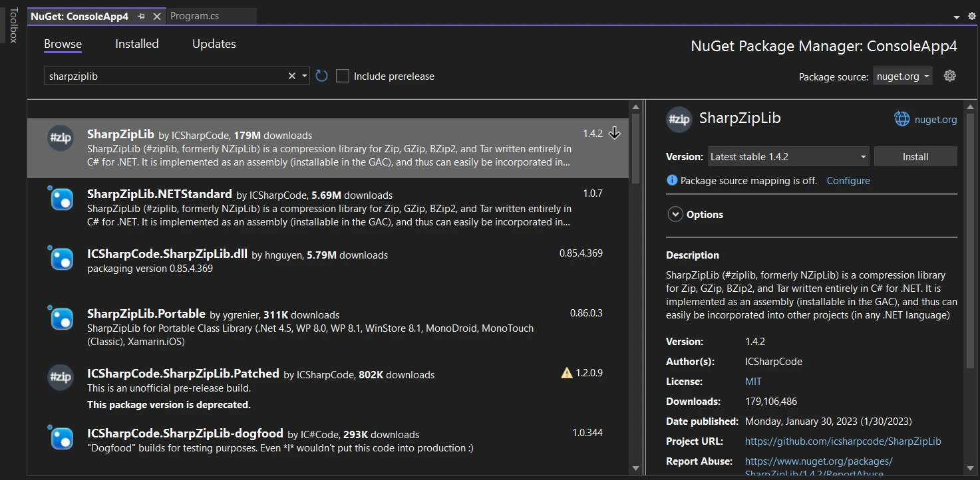The width and height of the screenshot is (980, 480).
Task: Open the Report Abuse nuget.org link
Action: (x=819, y=467)
